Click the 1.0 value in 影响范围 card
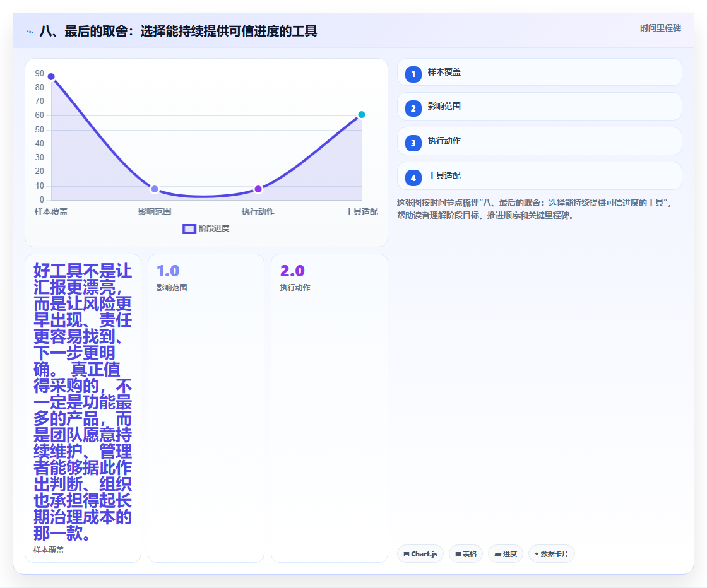 pos(168,271)
